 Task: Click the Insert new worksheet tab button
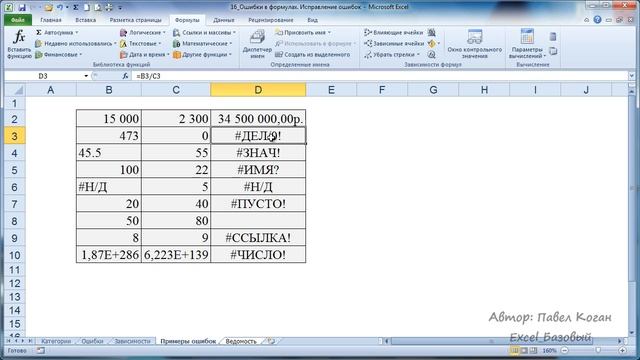[271, 341]
